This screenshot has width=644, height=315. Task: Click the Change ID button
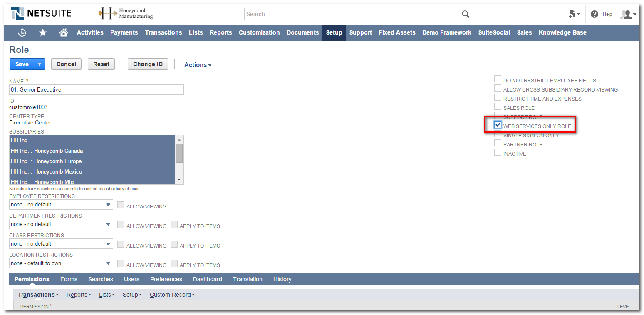pos(148,64)
